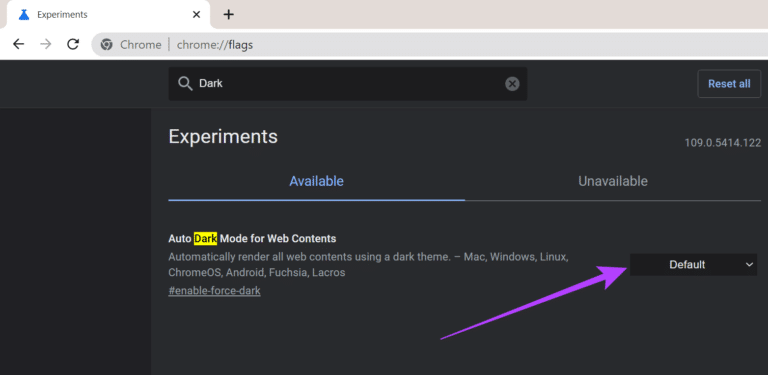
Task: Select Auto Dark Mode for Web Contents title
Action: [252, 239]
